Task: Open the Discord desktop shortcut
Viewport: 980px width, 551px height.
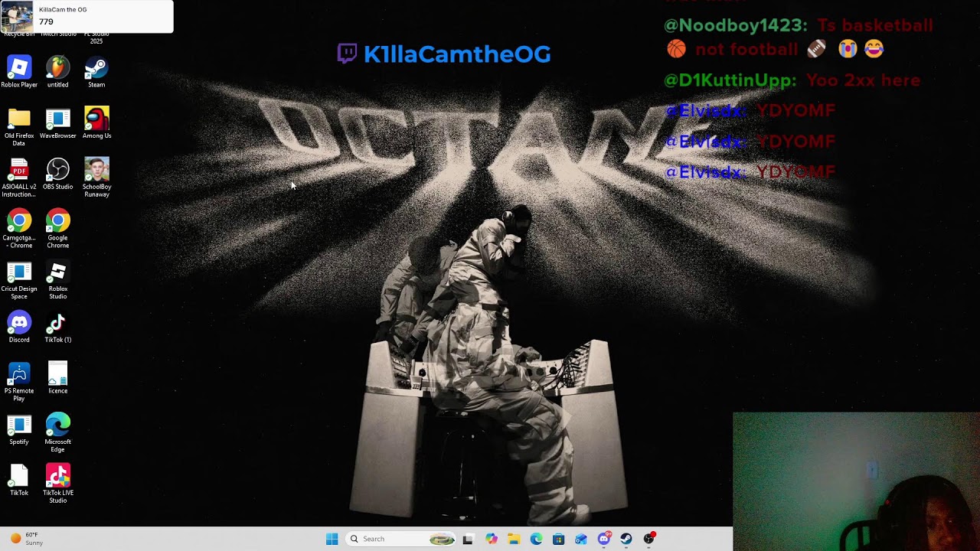Action: pos(19,327)
